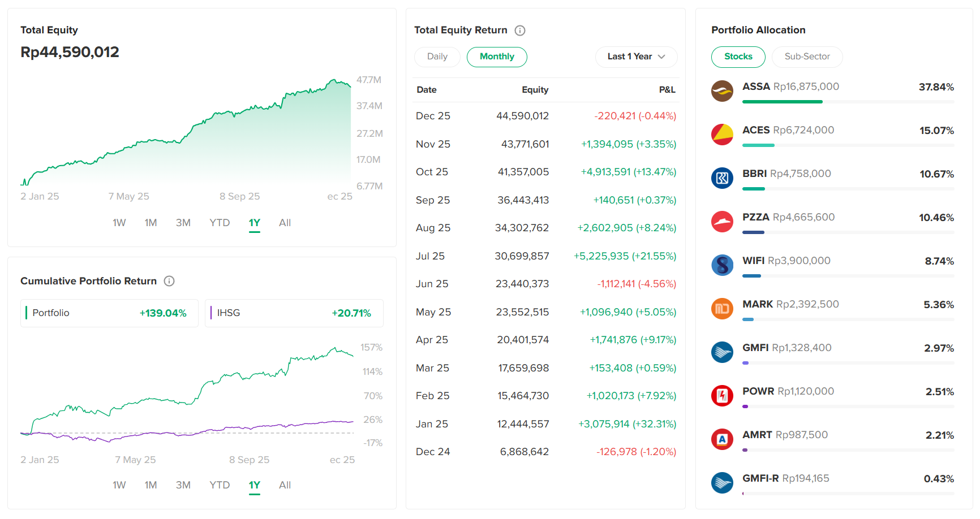Click the GMFI stock logo
Screen dimensions: 980x519
(x=722, y=352)
